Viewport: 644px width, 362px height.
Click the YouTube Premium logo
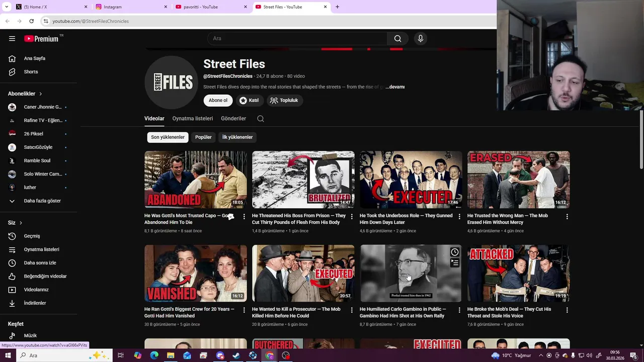coord(42,39)
